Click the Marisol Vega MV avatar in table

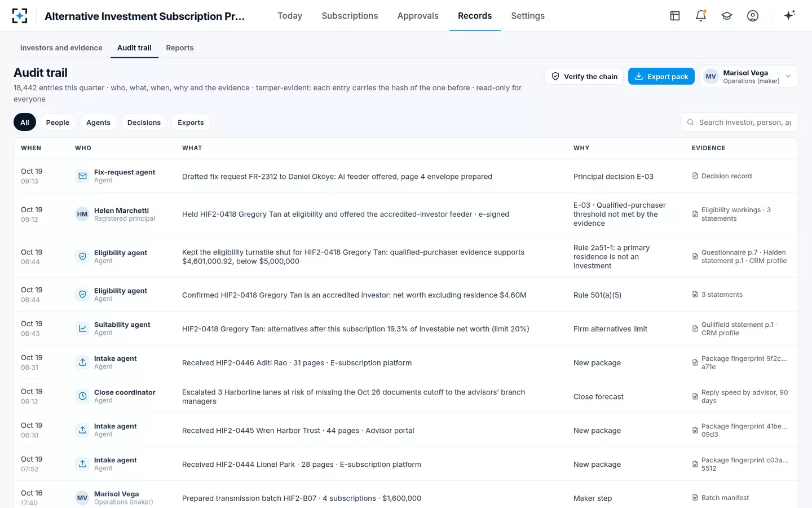coord(82,498)
